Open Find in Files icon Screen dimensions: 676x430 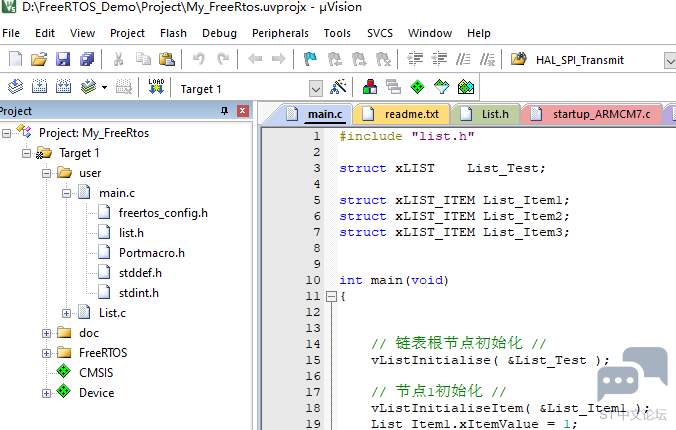click(519, 59)
